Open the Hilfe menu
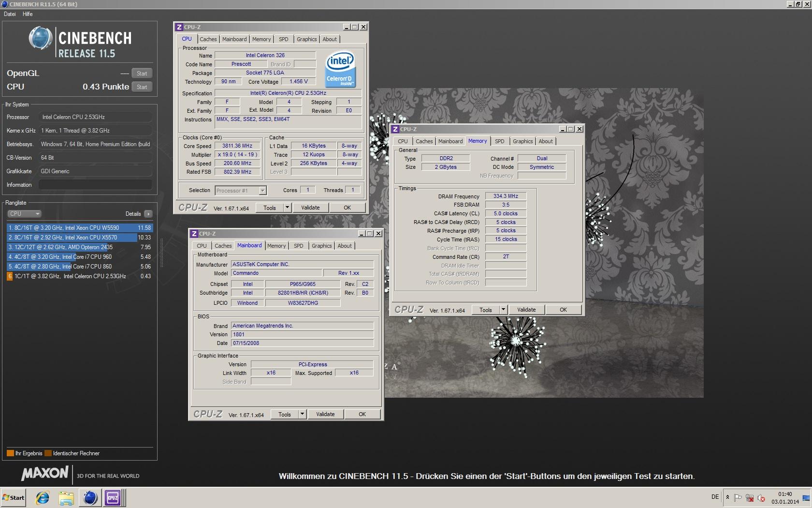812x508 pixels. 28,14
